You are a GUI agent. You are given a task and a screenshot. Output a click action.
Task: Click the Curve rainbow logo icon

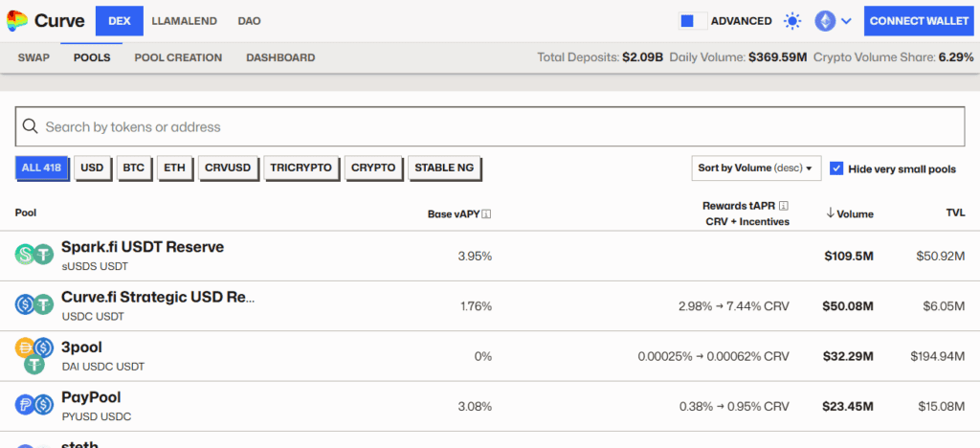(17, 21)
